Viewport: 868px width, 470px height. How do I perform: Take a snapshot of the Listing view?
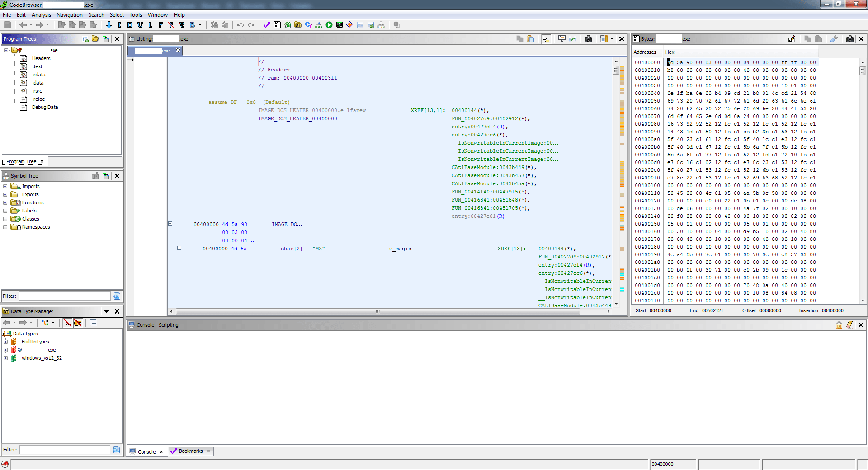[588, 39]
